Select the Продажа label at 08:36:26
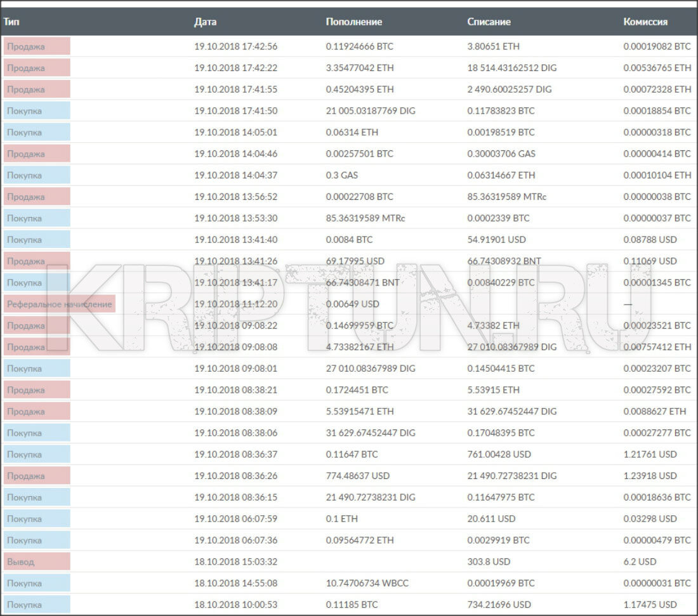 click(x=37, y=476)
